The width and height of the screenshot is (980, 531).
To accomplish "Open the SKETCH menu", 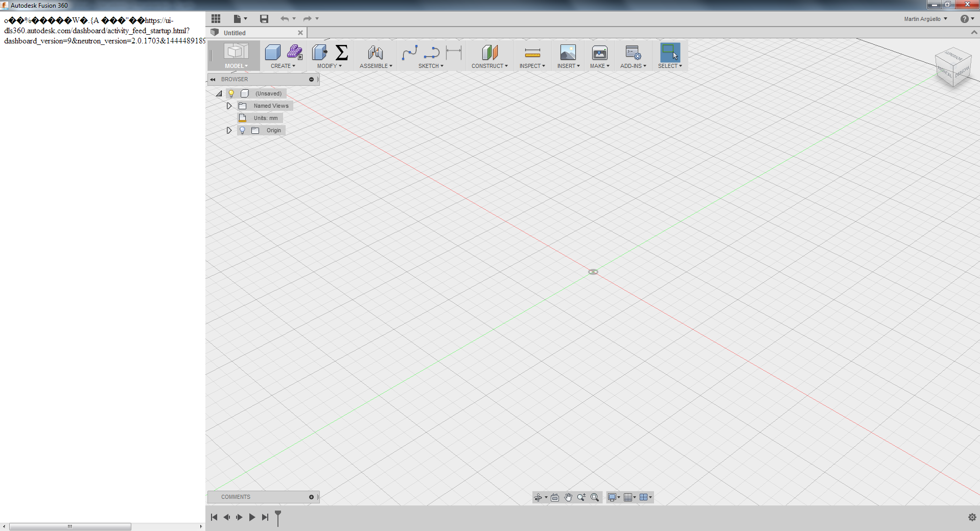I will (431, 66).
